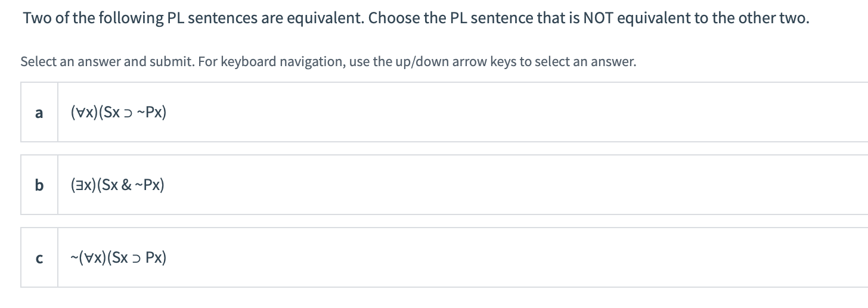The height and width of the screenshot is (308, 868).
Task: Click the formula (∀x)(Sx ⊃ ~Px)
Action: (x=118, y=112)
